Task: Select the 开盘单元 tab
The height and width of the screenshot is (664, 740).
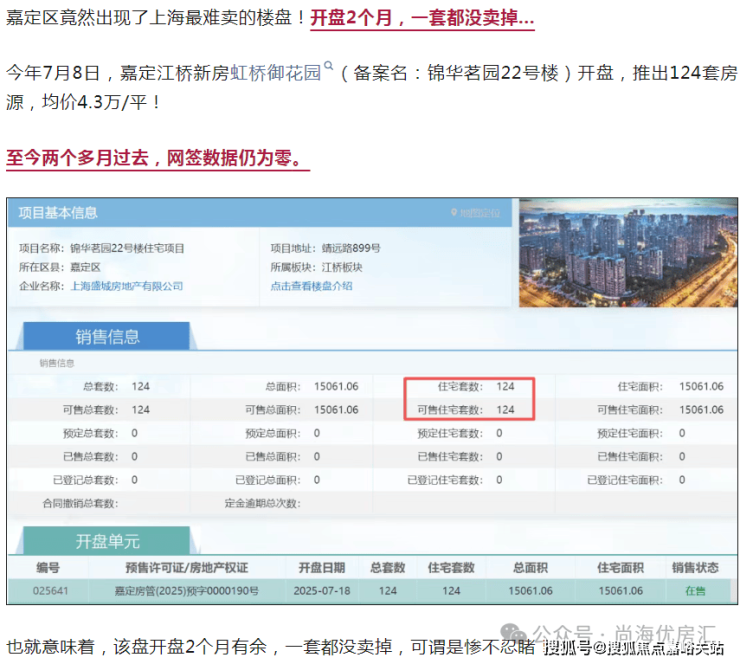Action: pyautogui.click(x=107, y=541)
